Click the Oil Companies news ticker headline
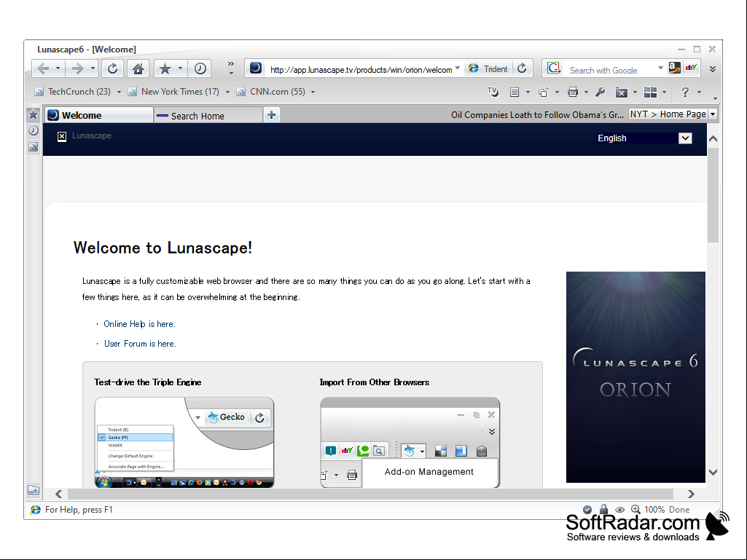 tap(537, 115)
